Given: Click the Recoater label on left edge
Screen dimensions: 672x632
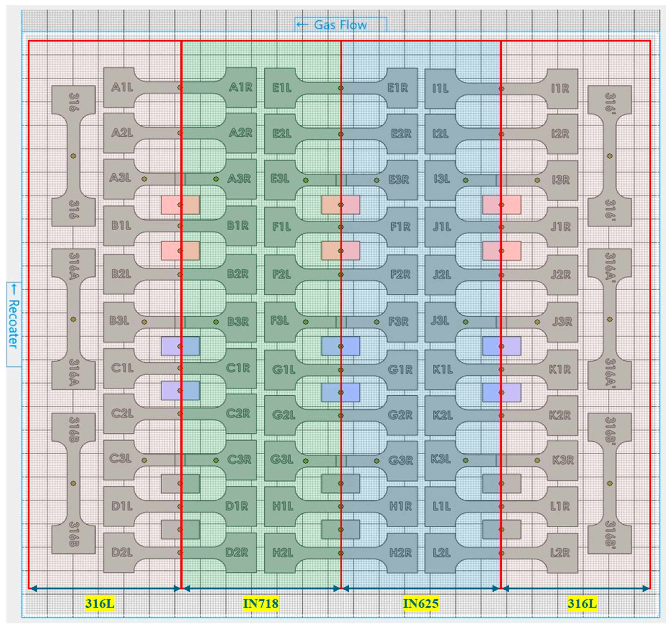Looking at the screenshot, I should click(x=14, y=324).
